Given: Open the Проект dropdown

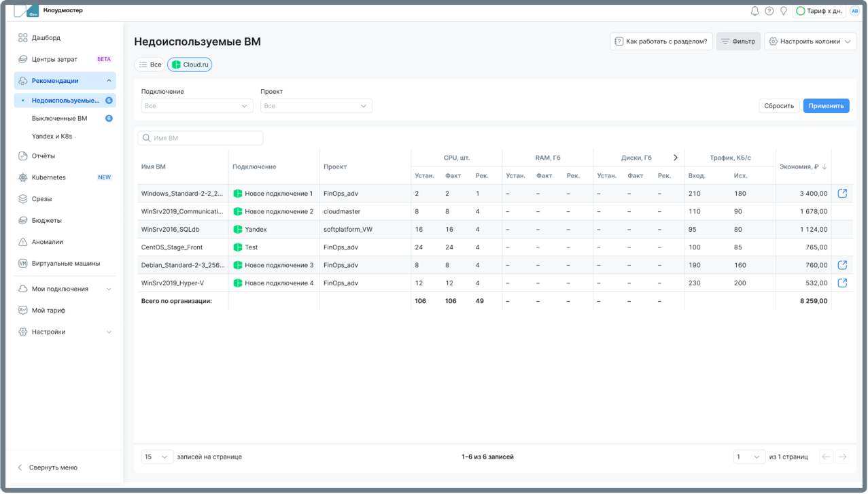Looking at the screenshot, I should (x=316, y=106).
